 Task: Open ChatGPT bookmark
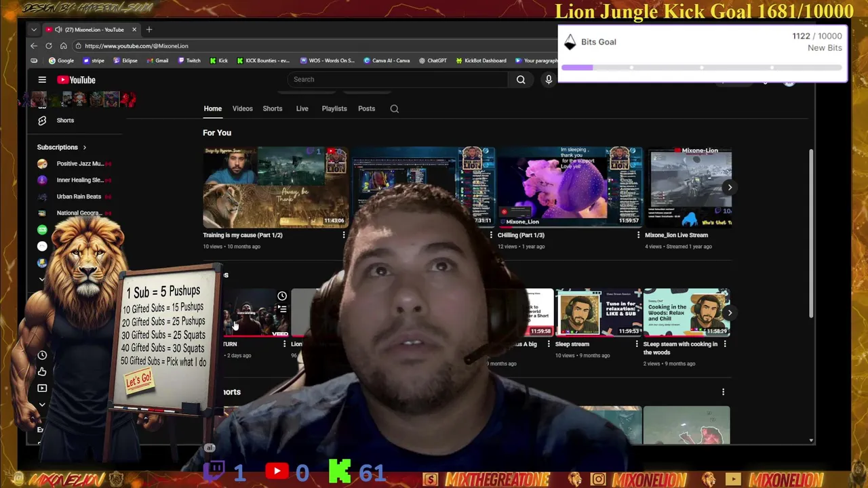coord(433,60)
